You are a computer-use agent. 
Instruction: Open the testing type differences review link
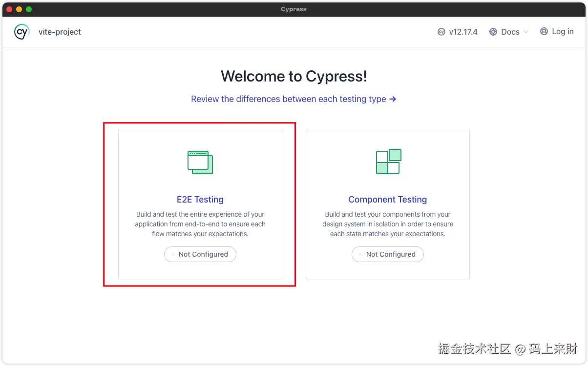tap(294, 99)
